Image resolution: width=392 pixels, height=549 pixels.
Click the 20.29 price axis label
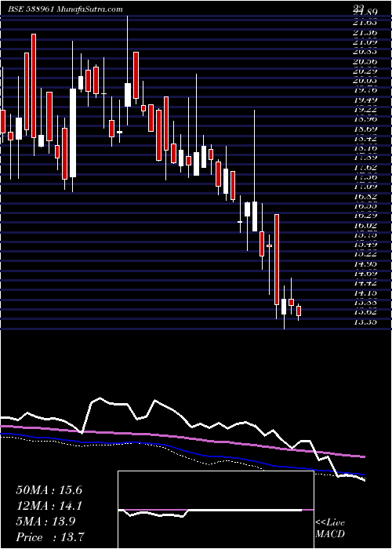click(x=365, y=71)
